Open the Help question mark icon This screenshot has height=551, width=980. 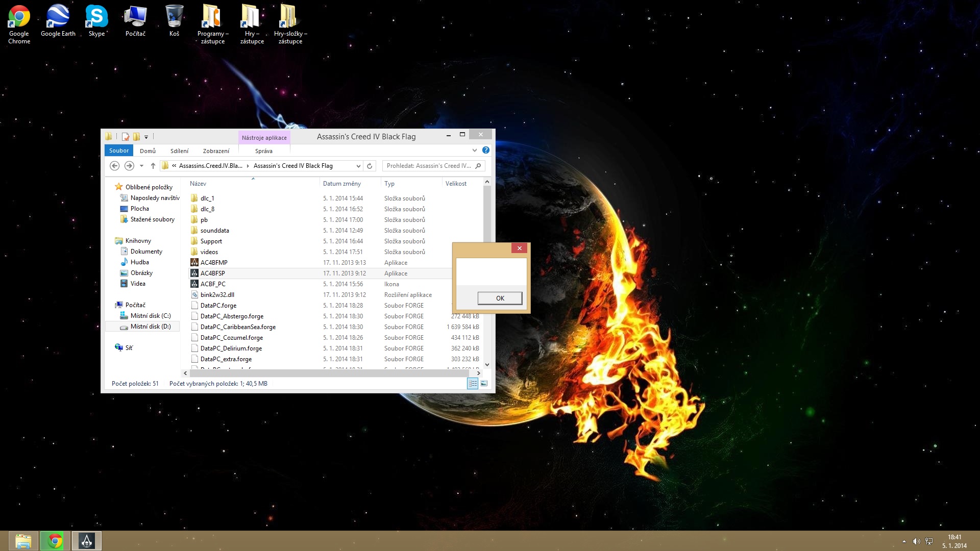coord(486,150)
